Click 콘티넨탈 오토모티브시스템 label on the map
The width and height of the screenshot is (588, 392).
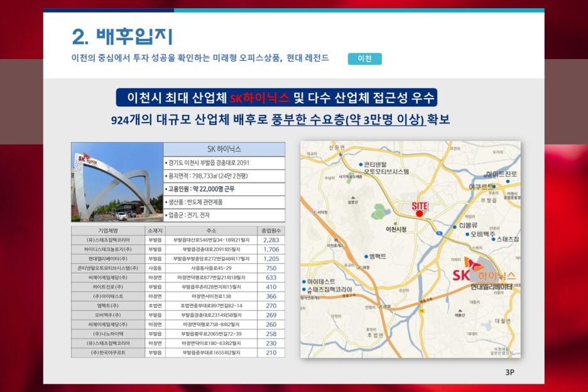tap(386, 168)
